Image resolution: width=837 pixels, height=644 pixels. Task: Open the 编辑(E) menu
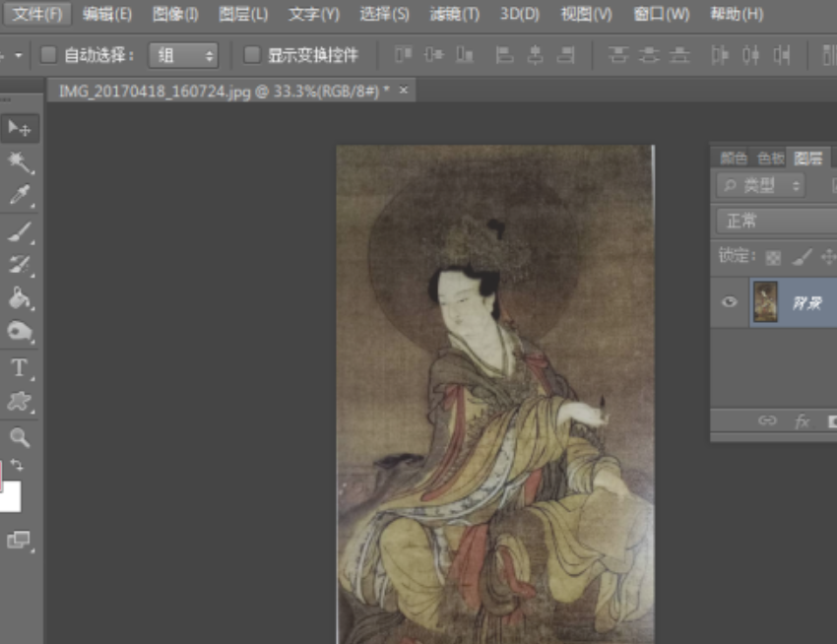[x=107, y=14]
